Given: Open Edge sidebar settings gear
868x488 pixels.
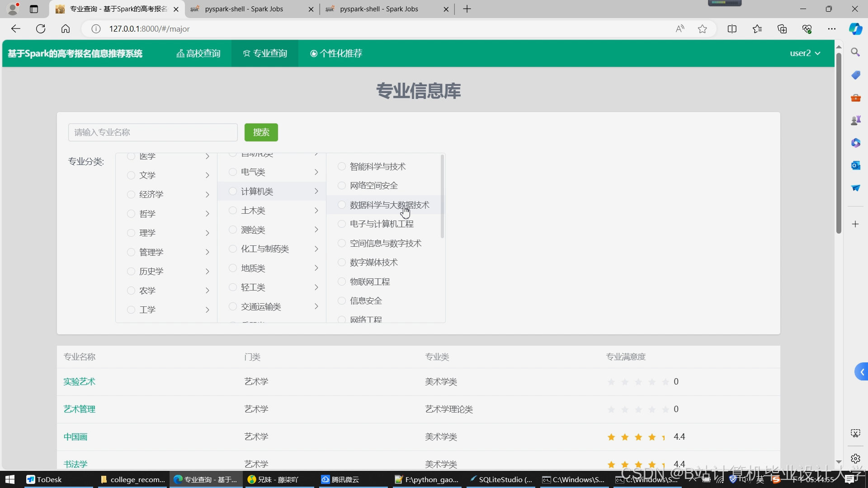Looking at the screenshot, I should 855,459.
